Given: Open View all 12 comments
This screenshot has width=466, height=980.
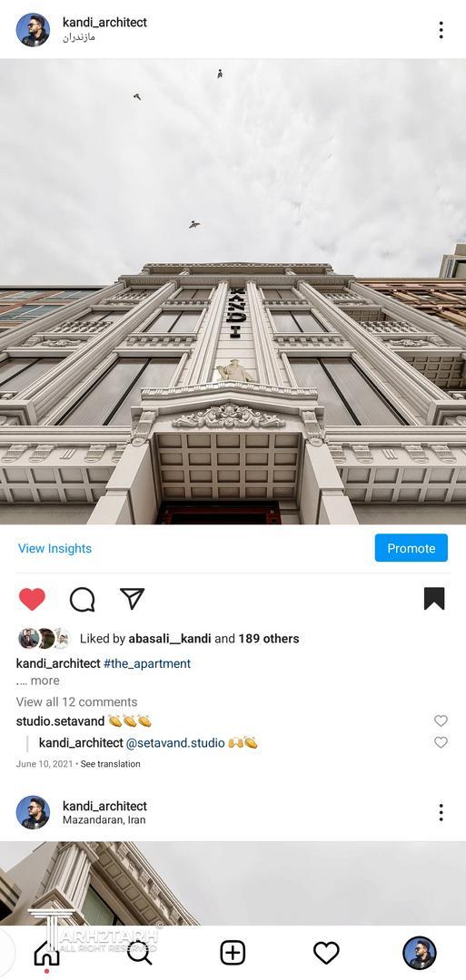Looking at the screenshot, I should coord(76,701).
